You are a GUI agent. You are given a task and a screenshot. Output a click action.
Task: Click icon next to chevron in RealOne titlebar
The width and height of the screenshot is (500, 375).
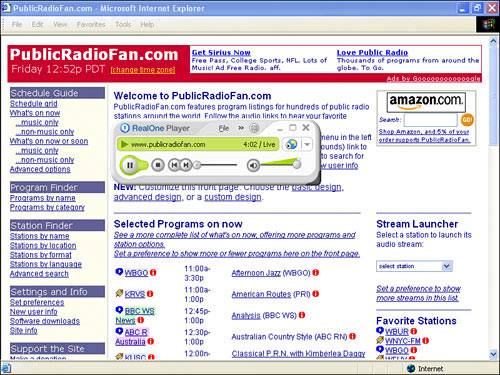(x=254, y=128)
